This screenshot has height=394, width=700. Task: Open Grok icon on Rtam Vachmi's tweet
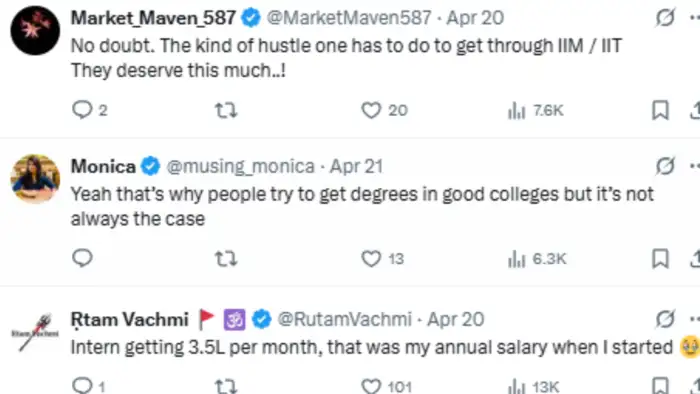(665, 319)
